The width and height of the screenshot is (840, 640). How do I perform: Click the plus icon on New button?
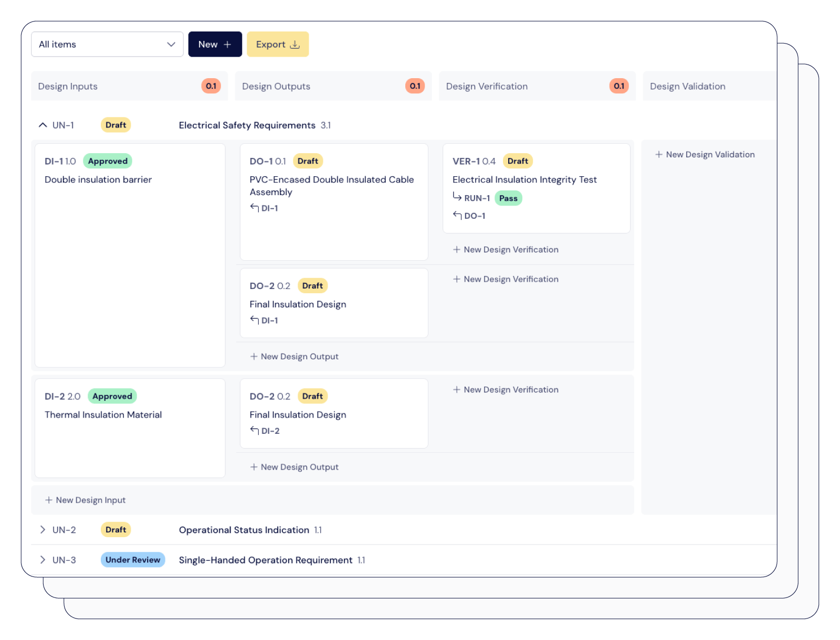coord(227,44)
